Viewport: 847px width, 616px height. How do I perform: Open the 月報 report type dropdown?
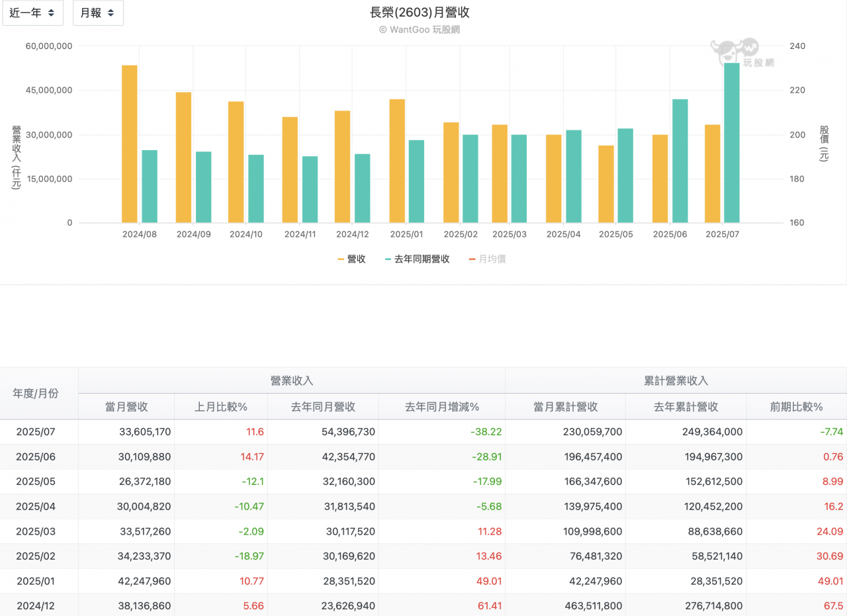coord(97,13)
